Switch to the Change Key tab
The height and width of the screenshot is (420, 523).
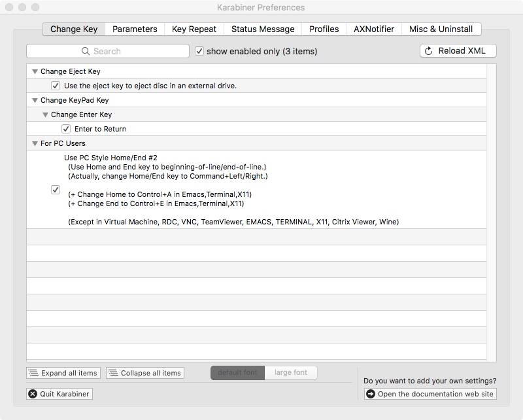(x=74, y=29)
